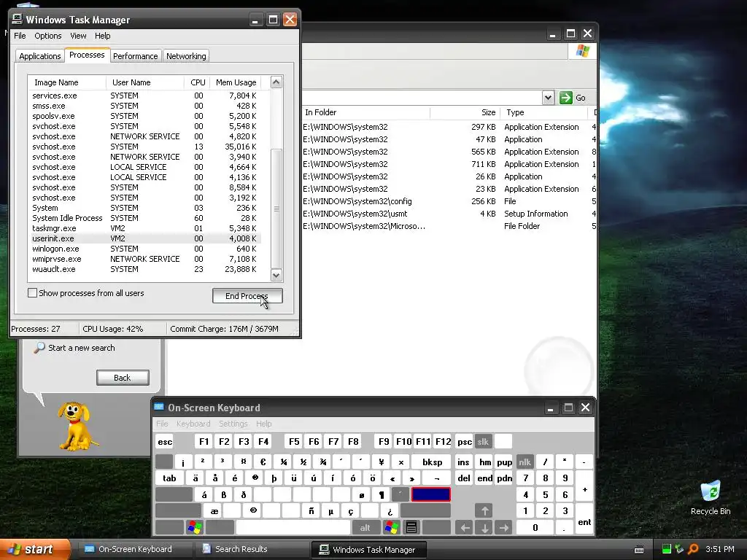Click the process list scrollbar thumb

(276, 209)
